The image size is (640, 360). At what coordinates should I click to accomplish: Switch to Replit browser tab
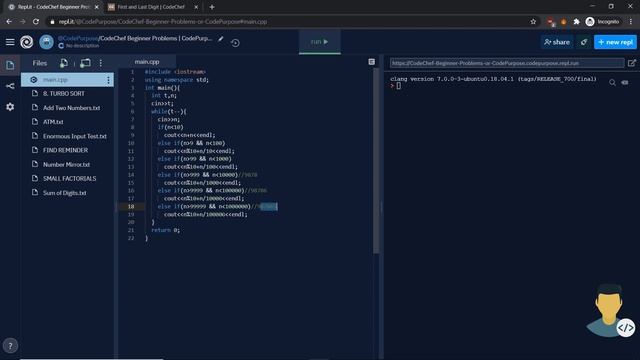(53, 7)
